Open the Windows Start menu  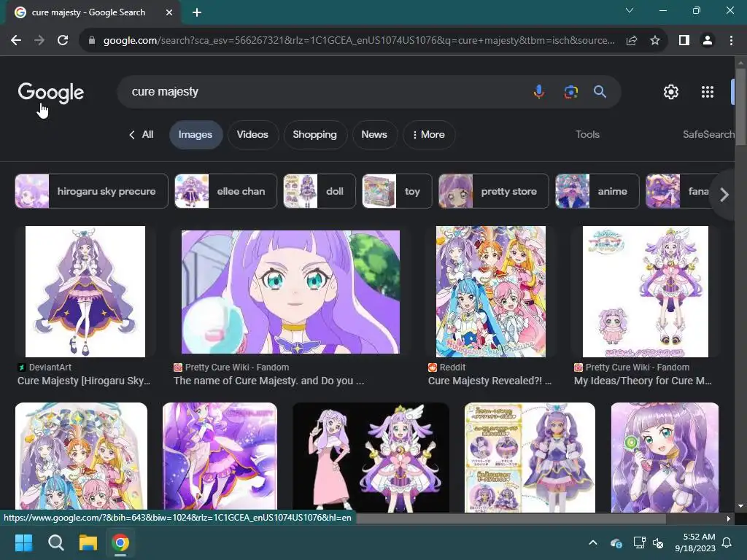[24, 542]
